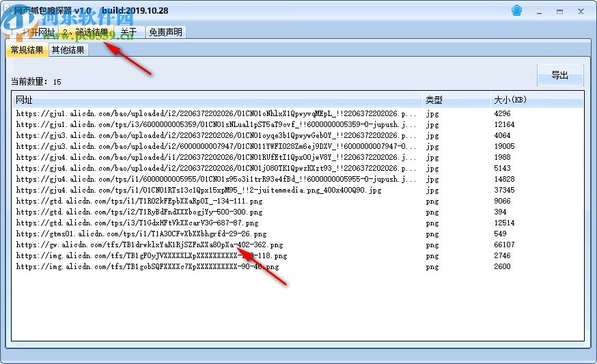Sort by the 大小(KB) column header
This screenshot has height=364, width=597.
537,100
